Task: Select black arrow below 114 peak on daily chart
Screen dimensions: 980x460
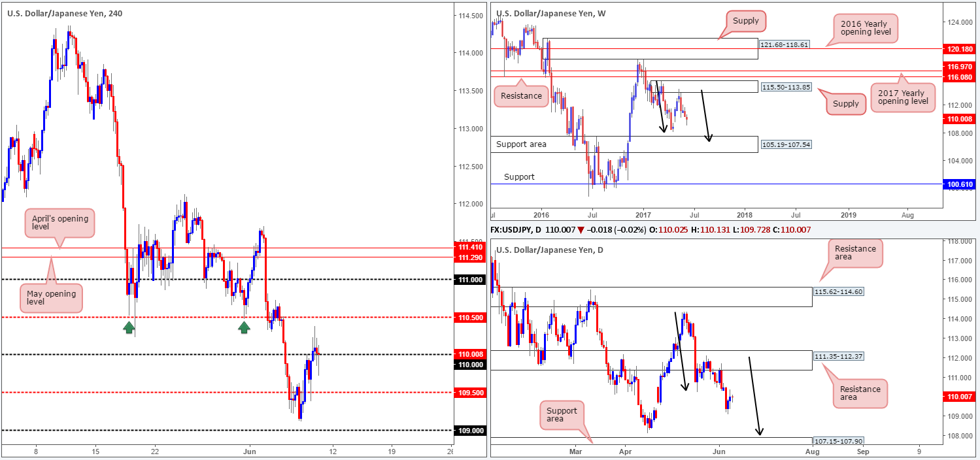Action: [x=681, y=352]
